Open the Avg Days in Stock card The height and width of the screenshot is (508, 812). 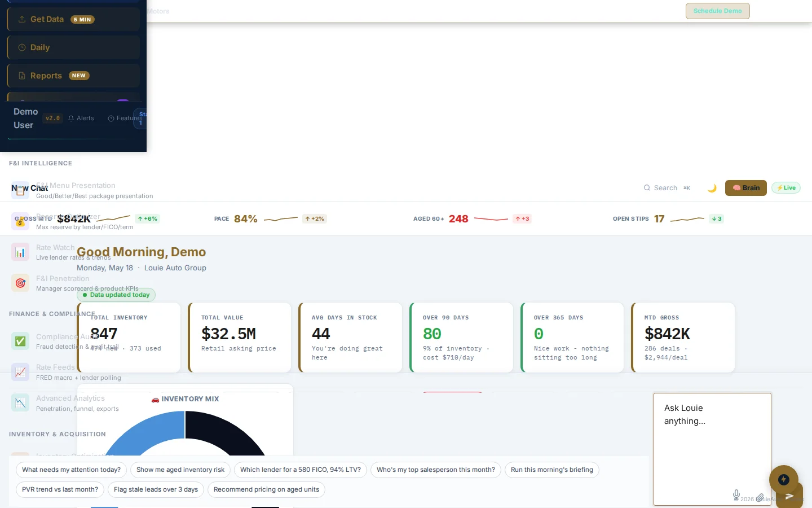(350, 338)
